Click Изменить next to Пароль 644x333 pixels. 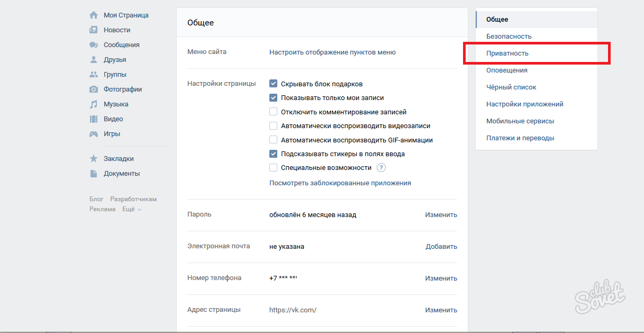[x=441, y=215]
